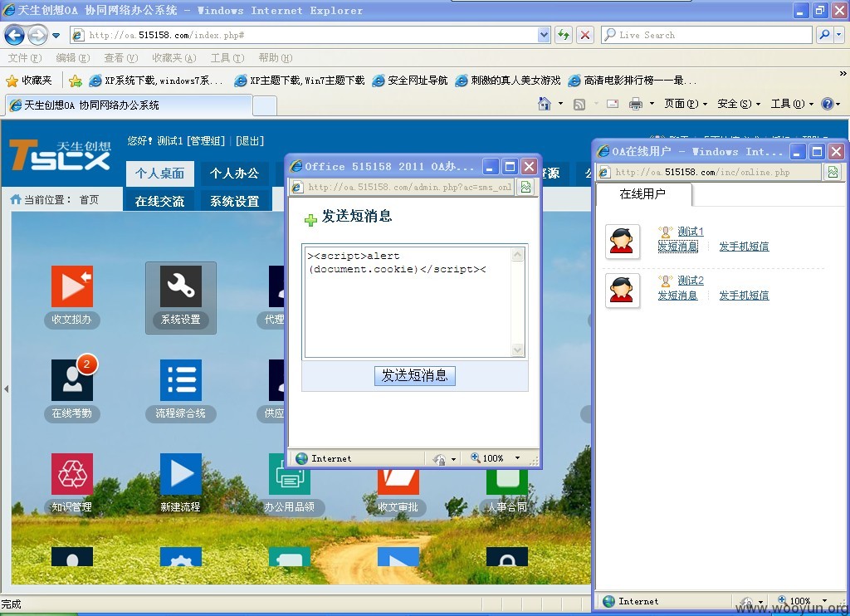Open zoom level dropdown in message popup

click(x=517, y=458)
